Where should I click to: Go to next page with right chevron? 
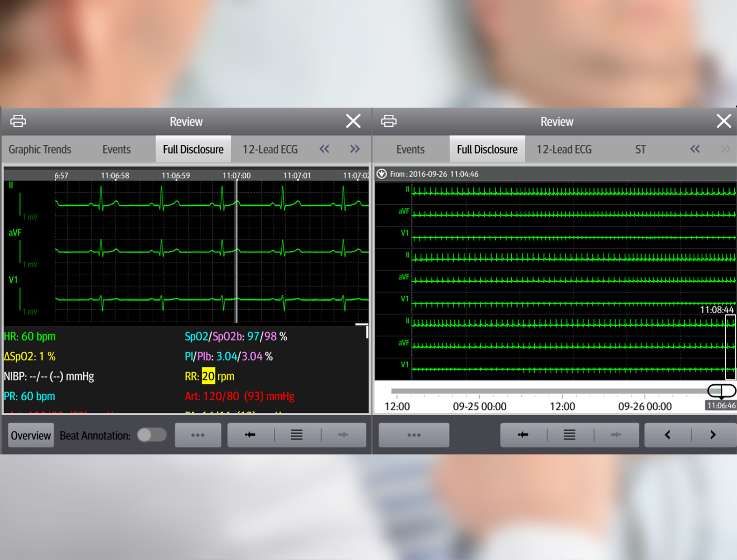[713, 435]
